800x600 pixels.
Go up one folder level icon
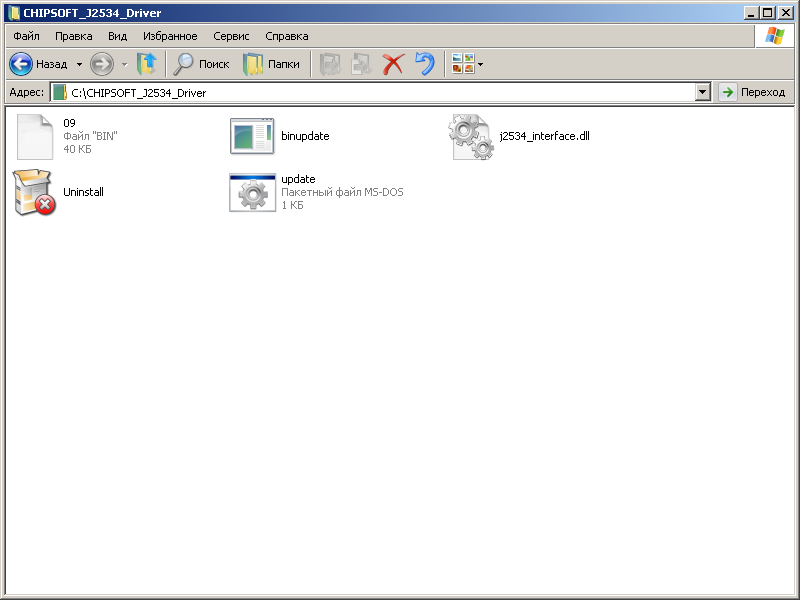pos(147,64)
